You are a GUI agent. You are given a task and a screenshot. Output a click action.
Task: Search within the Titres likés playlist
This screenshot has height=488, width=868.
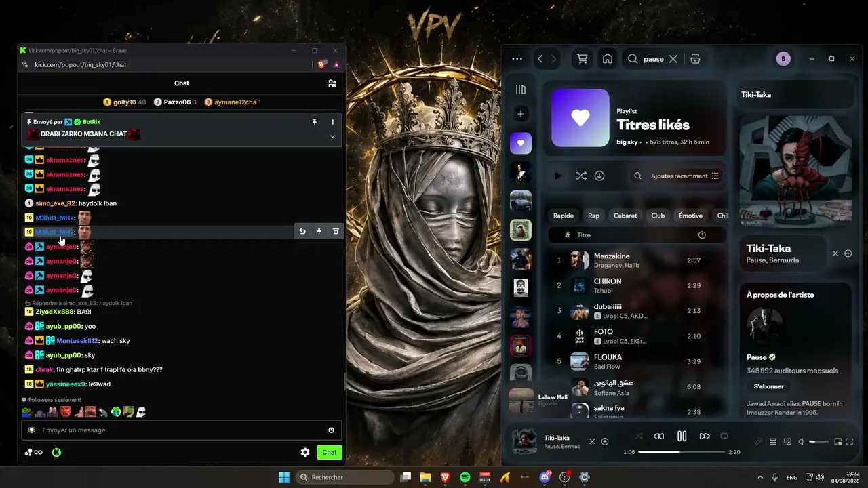pyautogui.click(x=637, y=176)
